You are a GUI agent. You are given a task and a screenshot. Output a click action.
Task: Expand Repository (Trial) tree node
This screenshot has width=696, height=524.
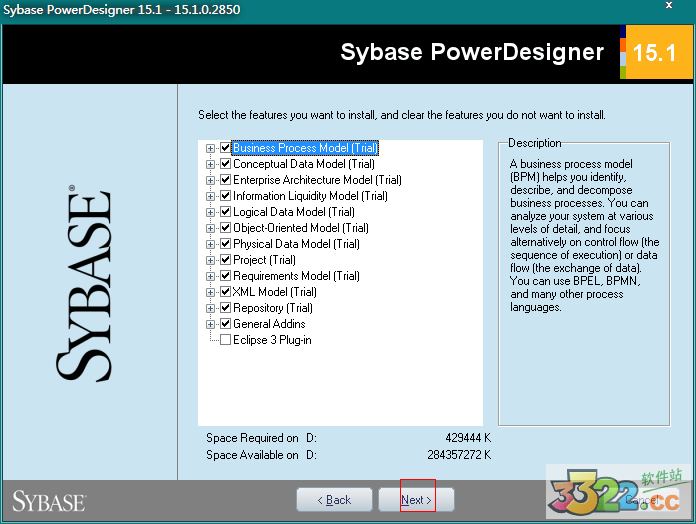point(210,308)
